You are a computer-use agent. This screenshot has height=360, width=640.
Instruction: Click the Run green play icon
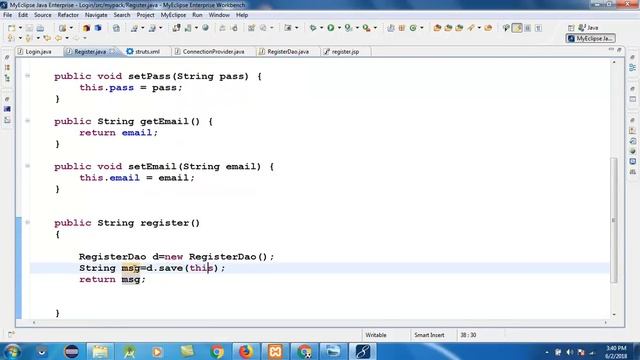click(x=331, y=28)
